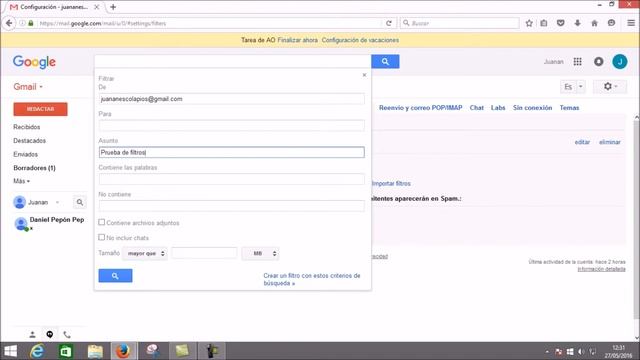The width and height of the screenshot is (640, 360).
Task: Click the 'Asunto' field with 'Prueba de filtros'
Action: tap(231, 152)
